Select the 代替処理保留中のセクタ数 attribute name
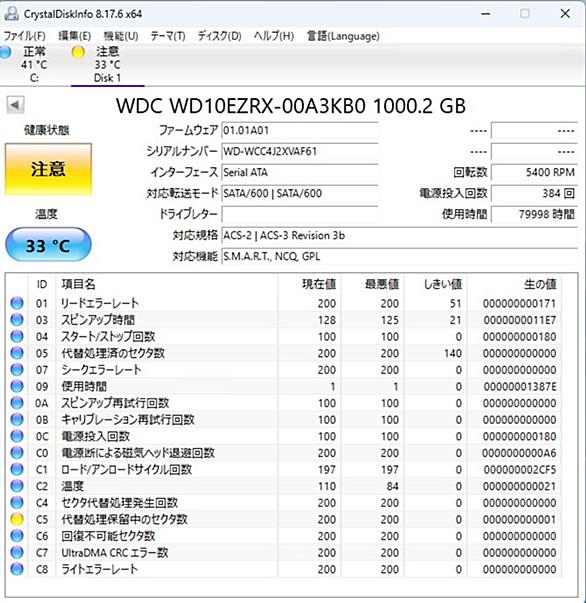586x603 pixels. [124, 520]
